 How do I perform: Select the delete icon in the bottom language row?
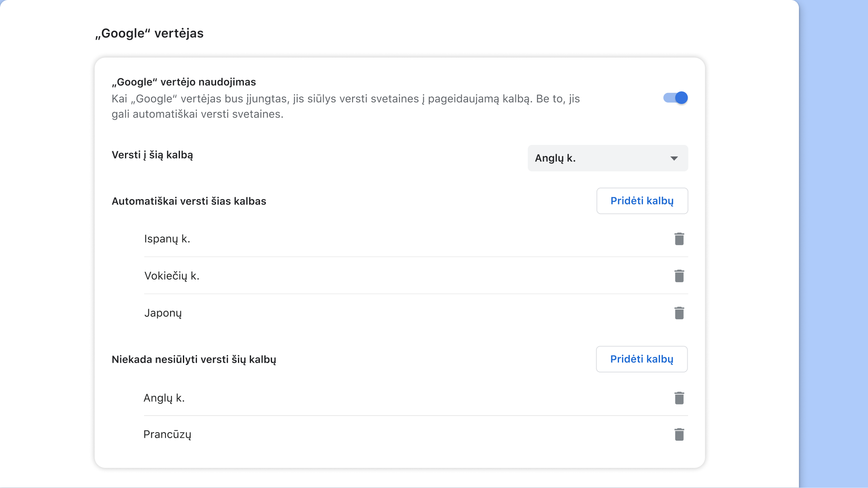pos(679,434)
